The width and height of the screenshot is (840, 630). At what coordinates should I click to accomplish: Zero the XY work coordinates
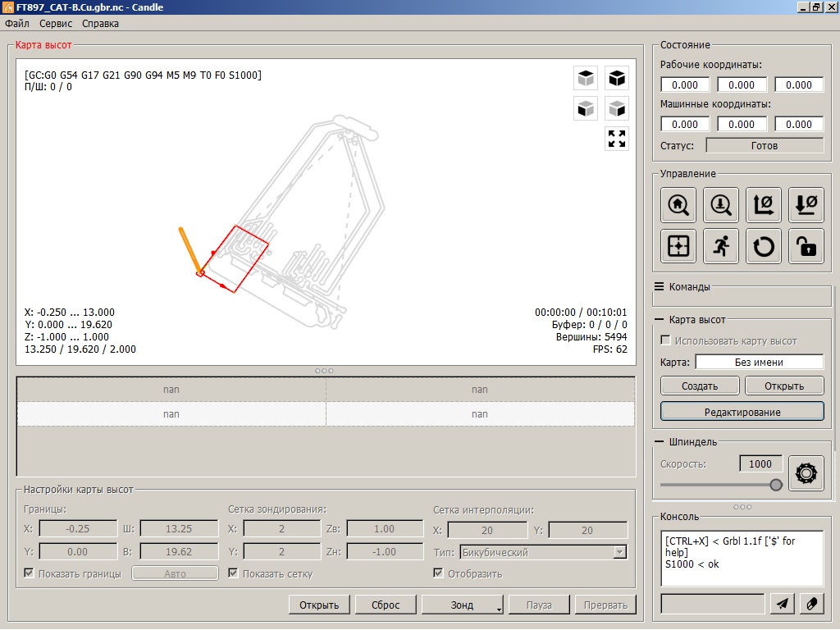pos(764,204)
